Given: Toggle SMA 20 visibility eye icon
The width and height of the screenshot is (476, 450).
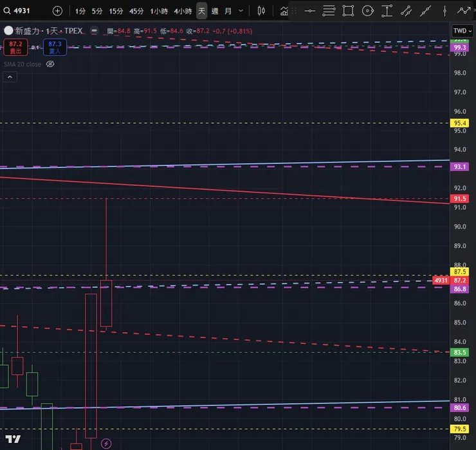Looking at the screenshot, I should 50,64.
